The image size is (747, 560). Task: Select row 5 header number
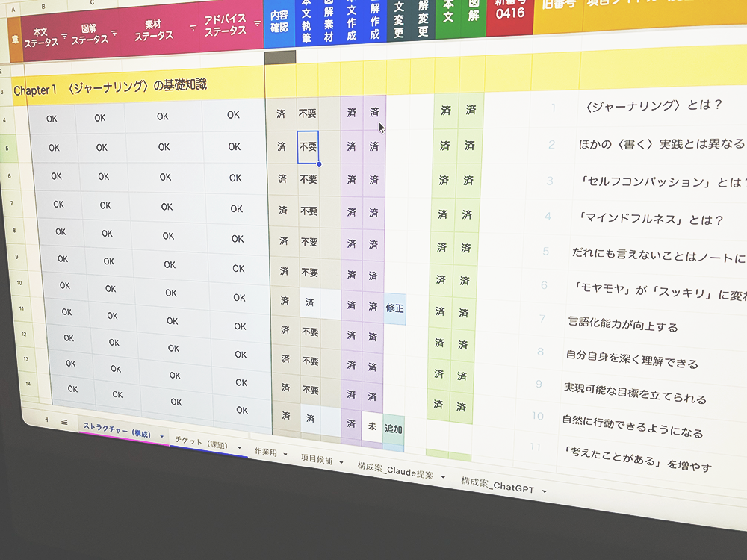coord(7,149)
